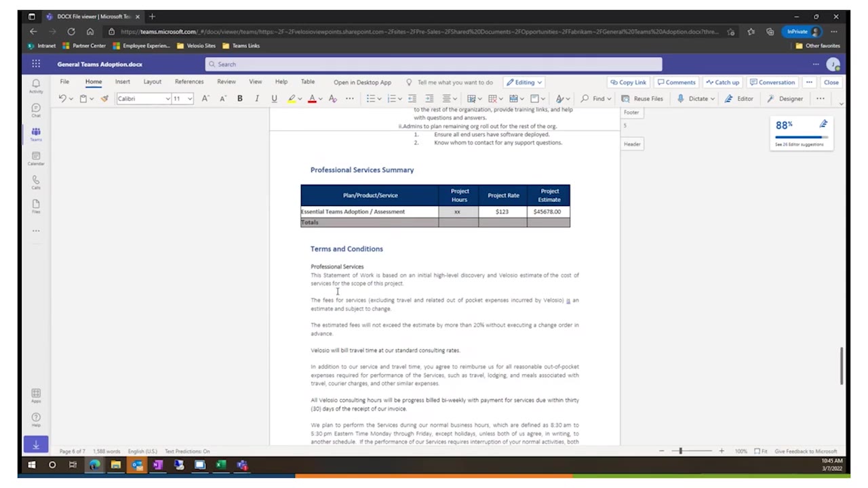Select the Teams icon in the sidebar
This screenshot has width=868, height=488.
pos(35,135)
